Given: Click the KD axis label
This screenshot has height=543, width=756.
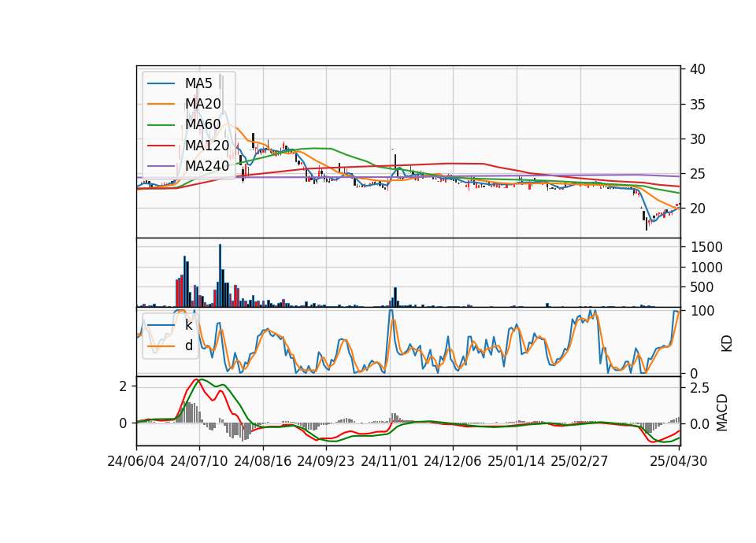Looking at the screenshot, I should coord(727,344).
